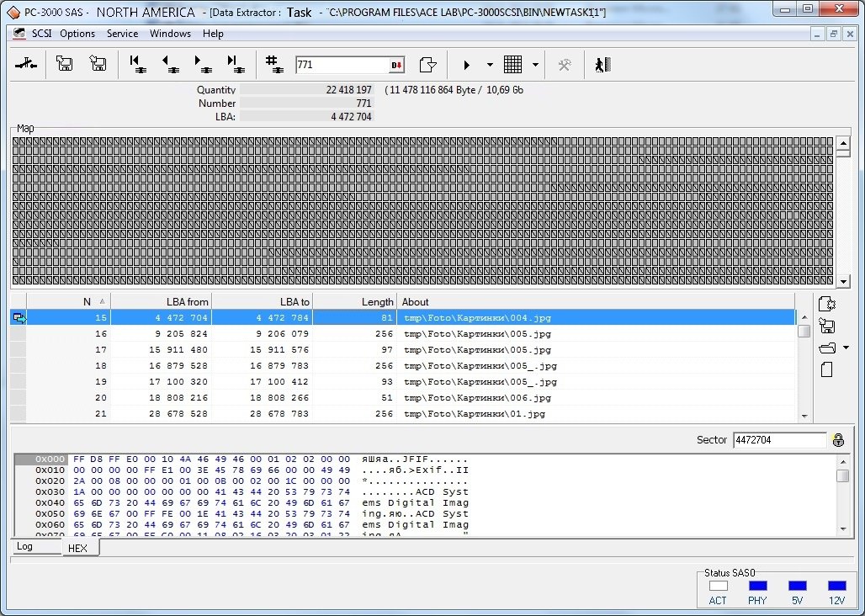Screen dimensions: 865x616
Task: Click the red D arrow in sector field
Action: click(396, 65)
